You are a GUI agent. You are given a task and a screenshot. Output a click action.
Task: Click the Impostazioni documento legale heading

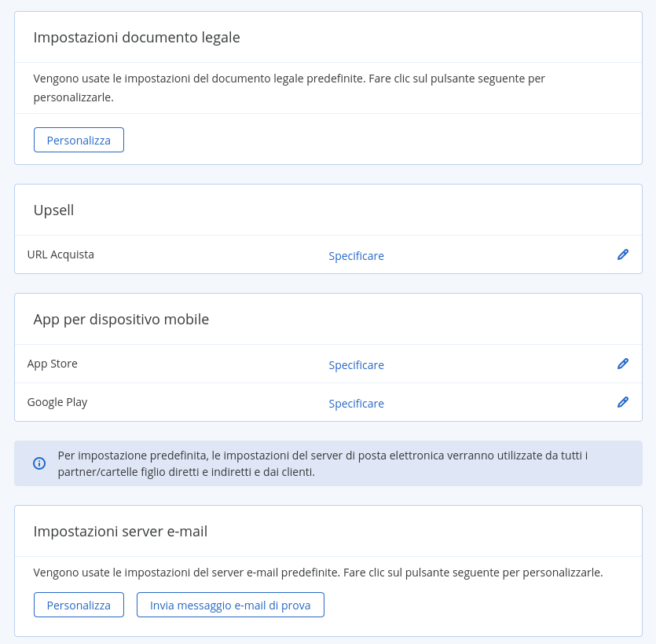click(x=137, y=38)
